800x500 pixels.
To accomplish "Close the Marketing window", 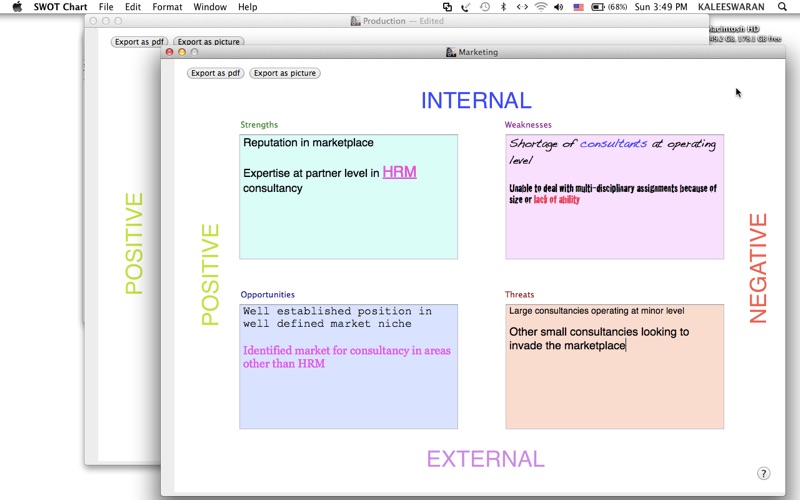I will pyautogui.click(x=169, y=52).
